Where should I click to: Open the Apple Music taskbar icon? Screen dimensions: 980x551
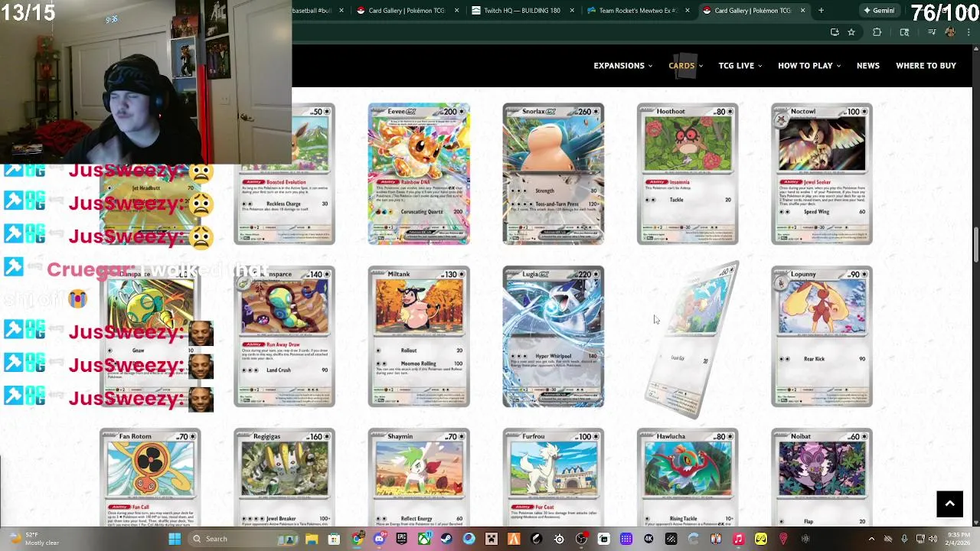(738, 539)
